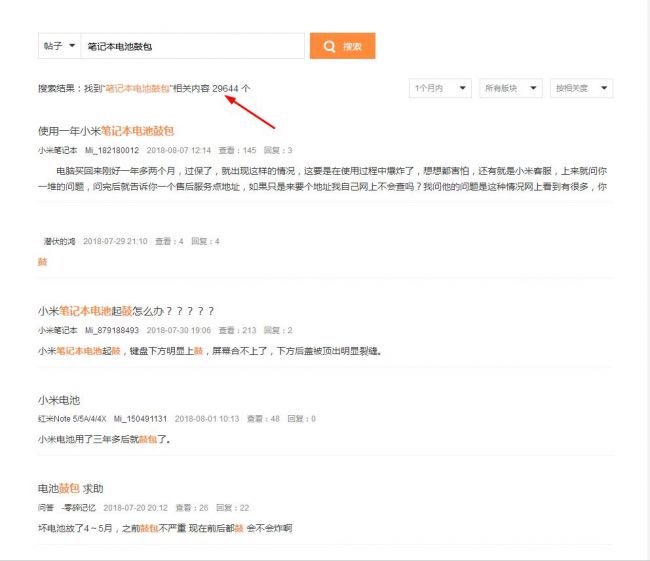The image size is (650, 561).
Task: Click the orange 搜索 search button
Action: [342, 46]
